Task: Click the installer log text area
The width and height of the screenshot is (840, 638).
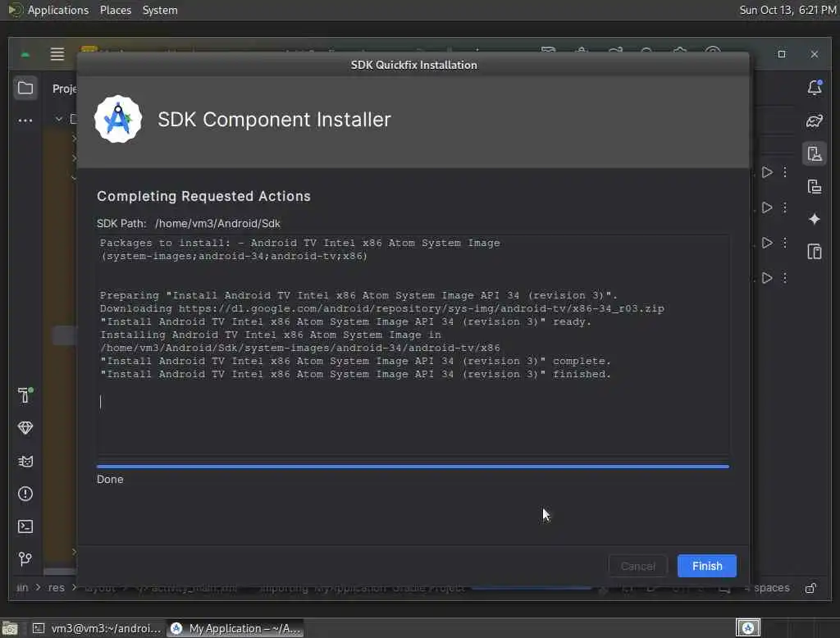Action: (413, 344)
